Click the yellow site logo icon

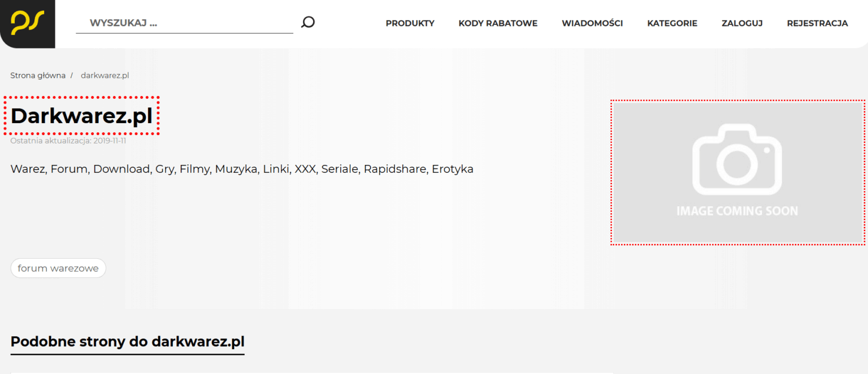pos(27,23)
